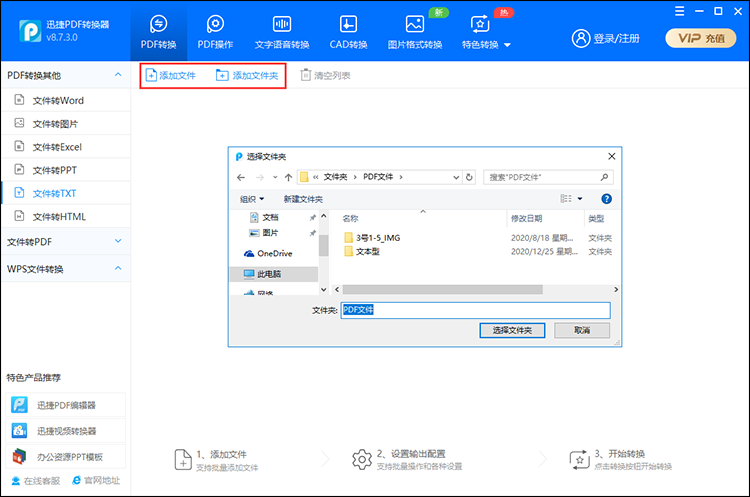Select the 3号1-5_IMG folder

pos(372,238)
